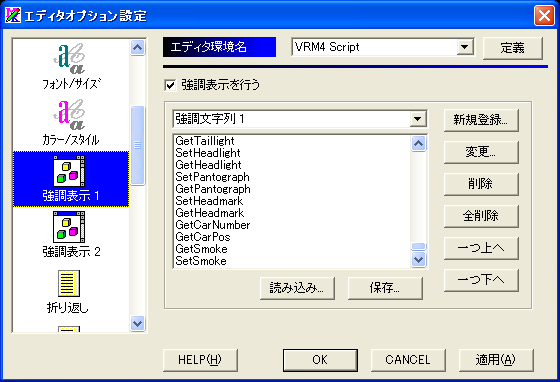
Task: Click the CANCEL button
Action: [408, 360]
